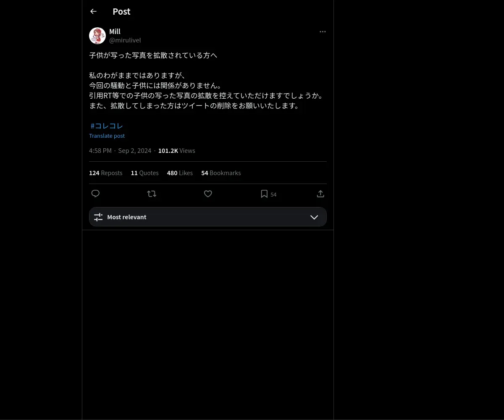Expand the Most relevant chevron arrow
Image resolution: width=504 pixels, height=420 pixels.
coord(314,217)
